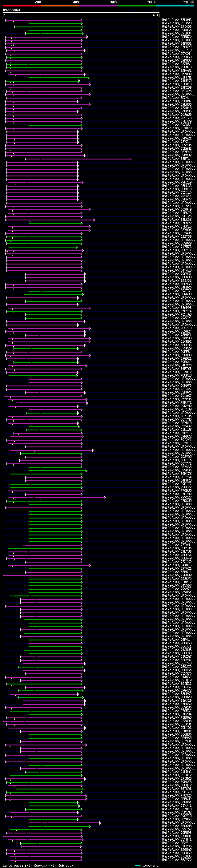Viewport: 197px width, 868px height.
Task: Select the UniRef100_P87139 label
Action: click(176, 410)
